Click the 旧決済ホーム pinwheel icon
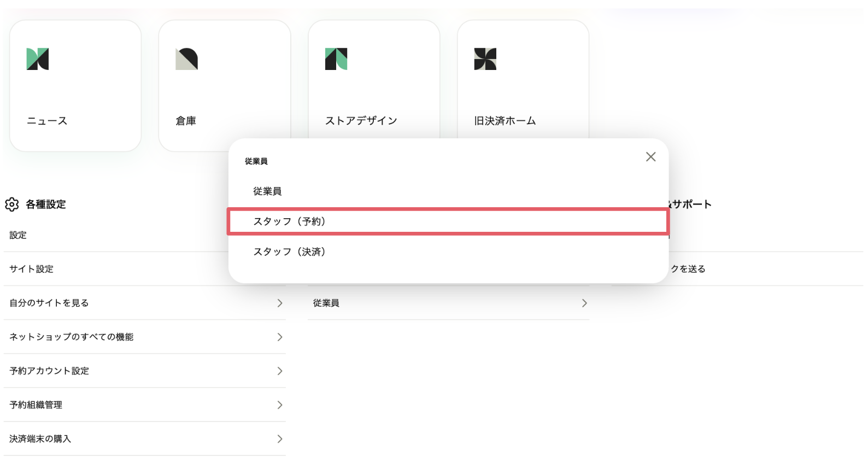This screenshot has height=468, width=868. (485, 59)
